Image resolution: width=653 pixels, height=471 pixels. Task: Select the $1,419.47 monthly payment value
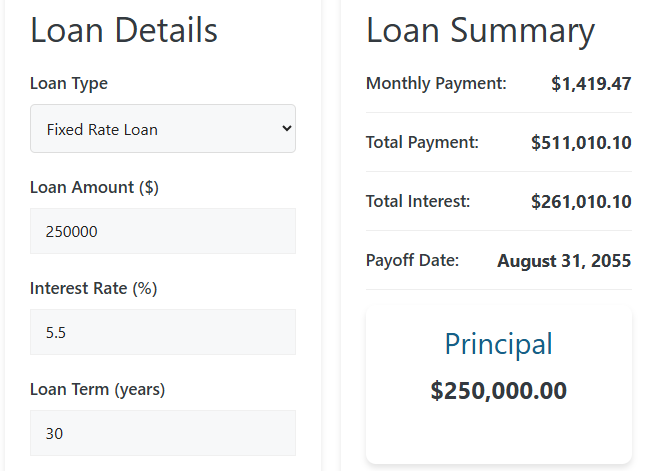[591, 84]
